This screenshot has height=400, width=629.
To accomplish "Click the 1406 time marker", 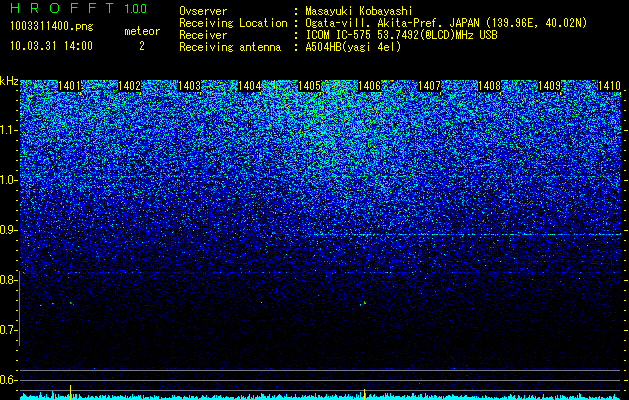I will click(x=369, y=86).
